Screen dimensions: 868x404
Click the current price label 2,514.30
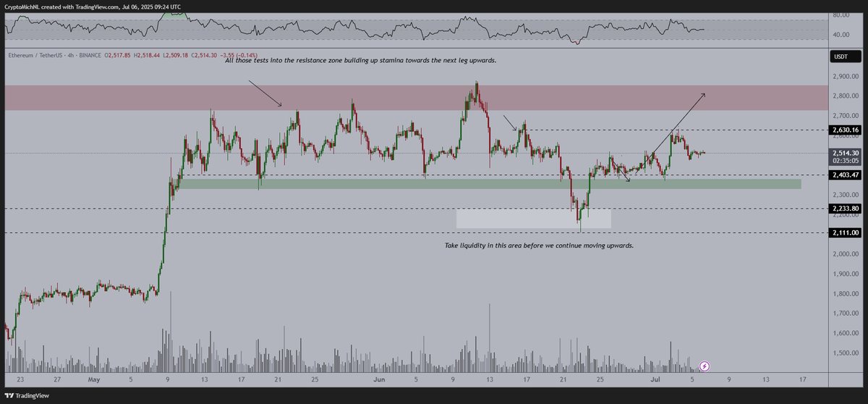845,153
